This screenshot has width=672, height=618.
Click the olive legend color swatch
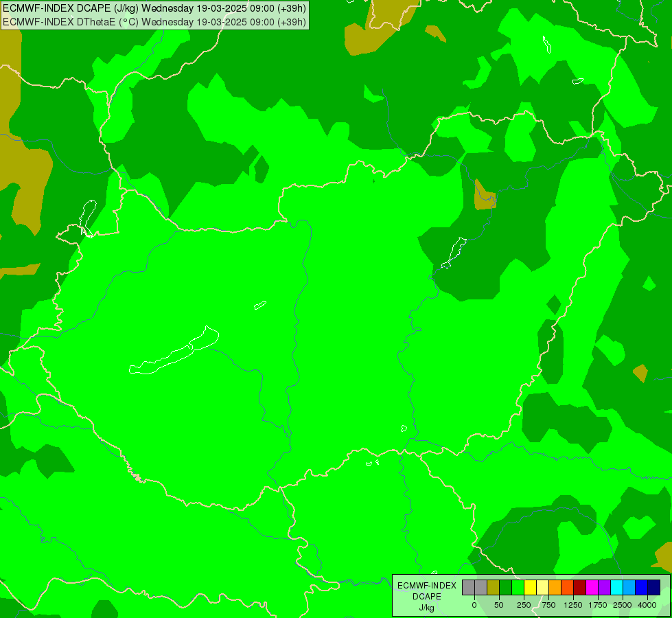point(494,588)
